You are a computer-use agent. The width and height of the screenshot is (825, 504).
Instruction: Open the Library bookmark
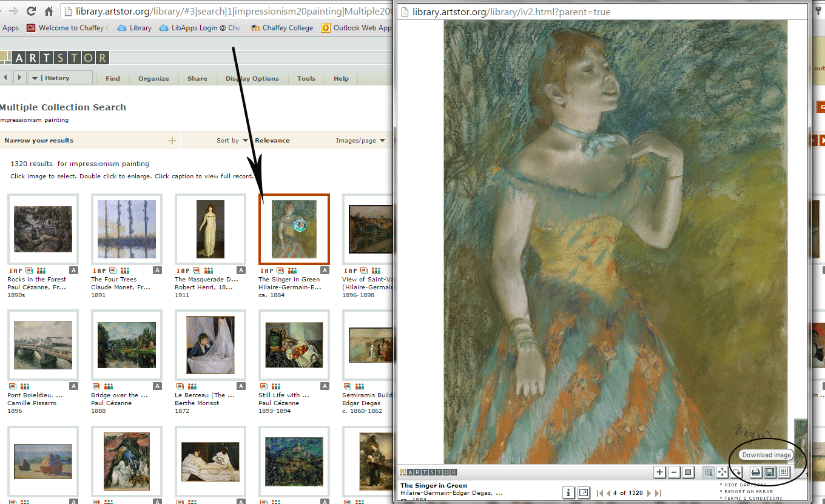pyautogui.click(x=135, y=28)
